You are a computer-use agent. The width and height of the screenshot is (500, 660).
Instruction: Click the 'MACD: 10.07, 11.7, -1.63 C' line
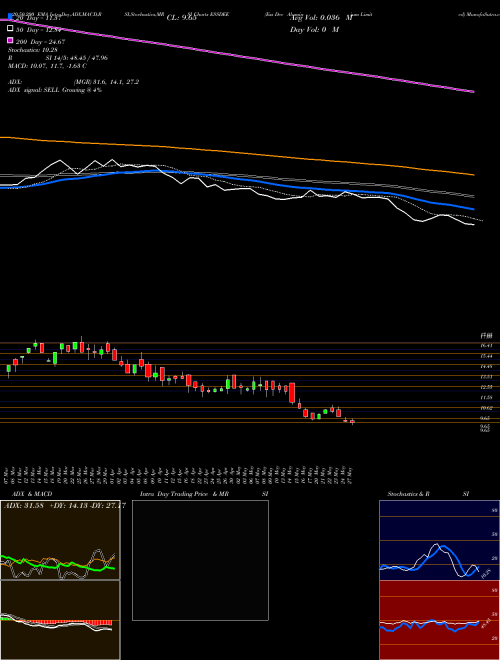point(48,66)
